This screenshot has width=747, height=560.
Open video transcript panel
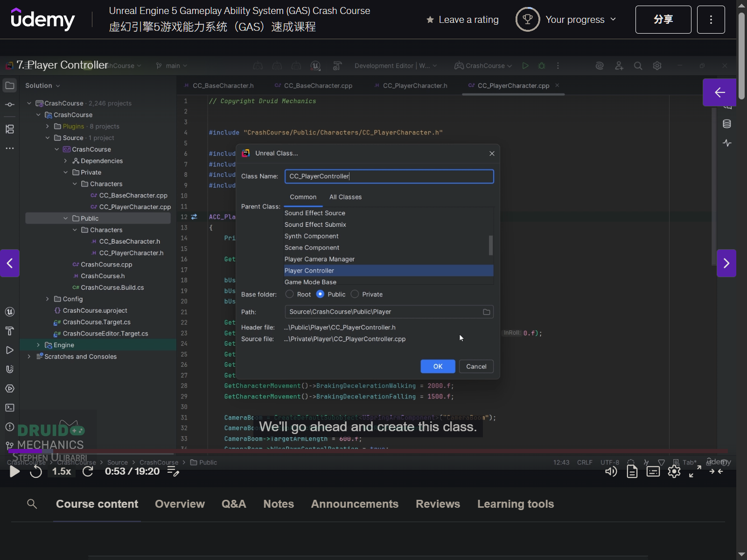click(x=632, y=472)
